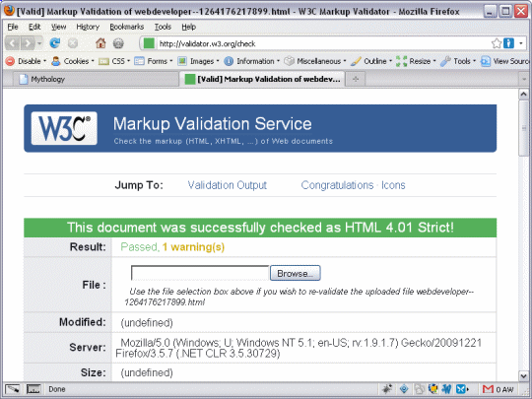Viewport: 532px width, 399px height.
Task: Go forward with the Forward arrow button
Action: point(28,43)
